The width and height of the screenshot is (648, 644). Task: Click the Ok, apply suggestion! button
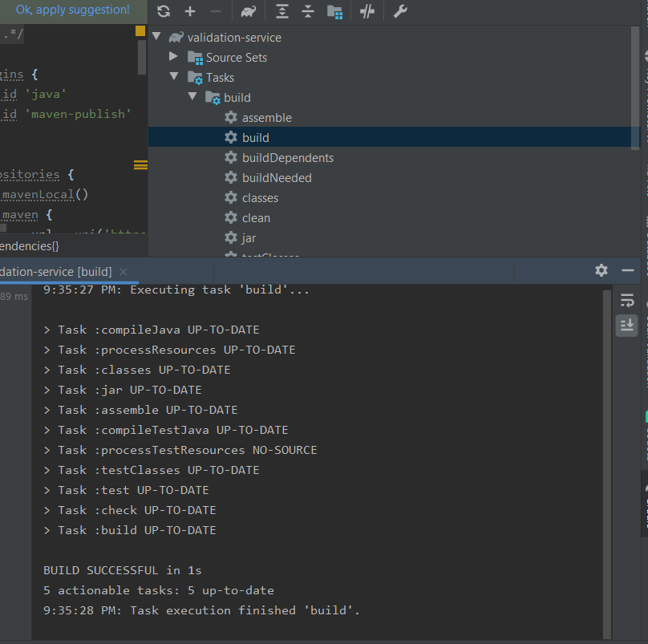point(72,10)
